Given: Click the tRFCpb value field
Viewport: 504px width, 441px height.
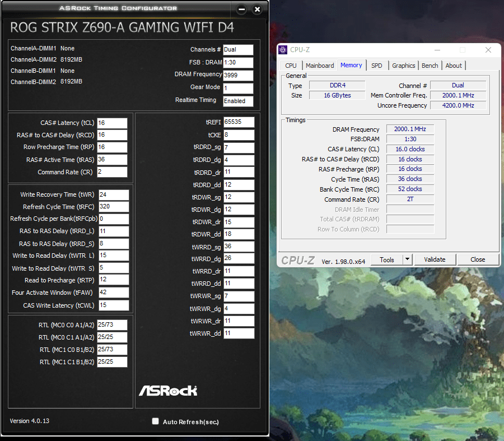Looking at the screenshot, I should tap(114, 219).
